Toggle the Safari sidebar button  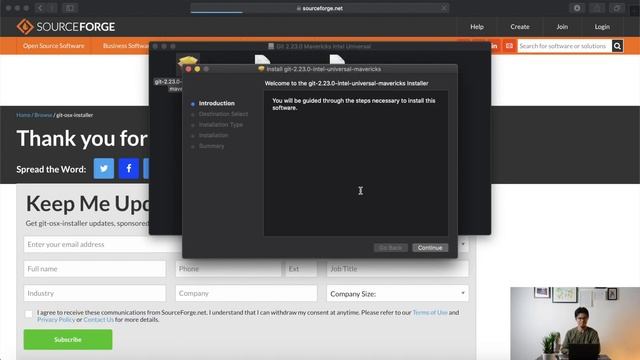(70, 8)
